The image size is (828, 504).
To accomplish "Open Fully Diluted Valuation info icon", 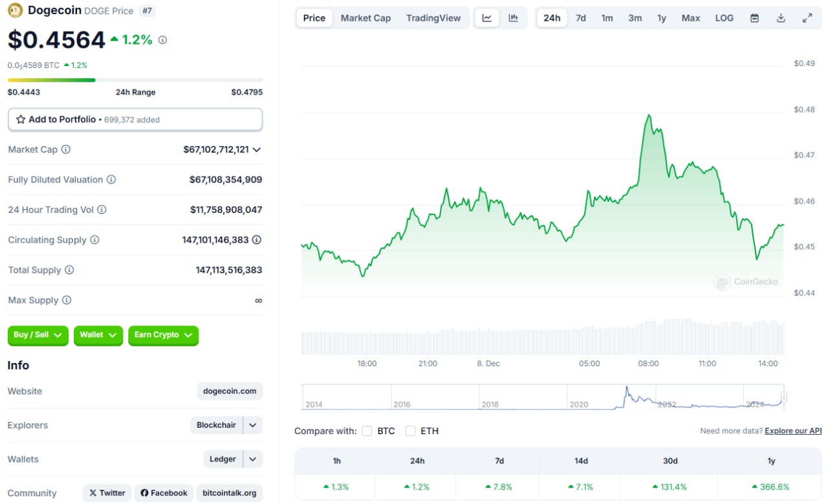I will point(111,180).
